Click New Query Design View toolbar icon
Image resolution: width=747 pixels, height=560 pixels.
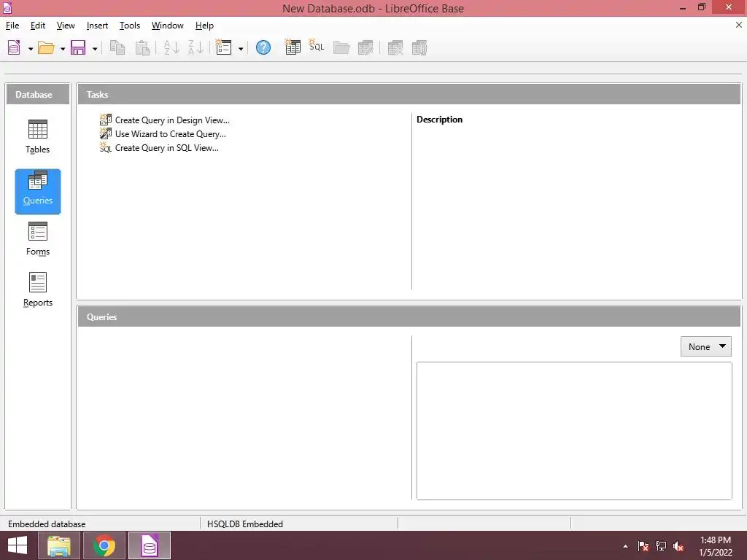point(293,47)
